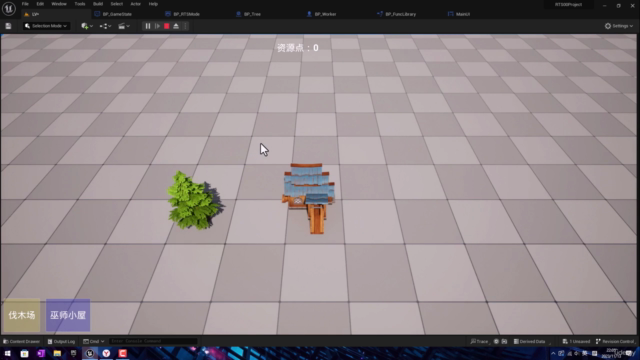Expand the Selection Mode dropdown
Viewport: 640px width, 360px height.
(46, 26)
